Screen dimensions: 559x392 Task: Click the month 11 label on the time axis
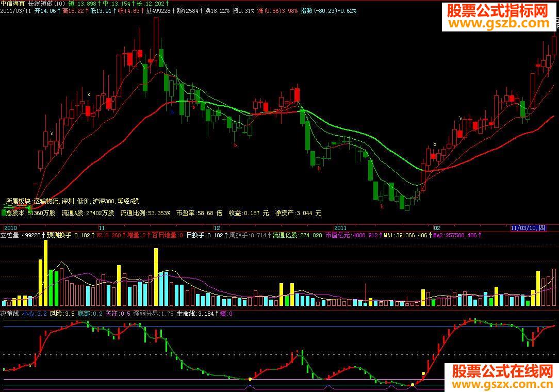102,228
